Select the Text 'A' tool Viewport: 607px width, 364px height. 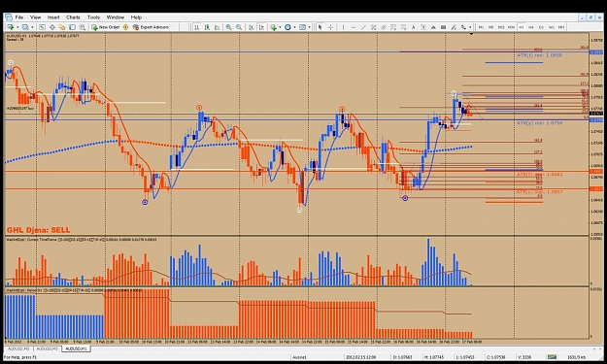click(x=413, y=27)
